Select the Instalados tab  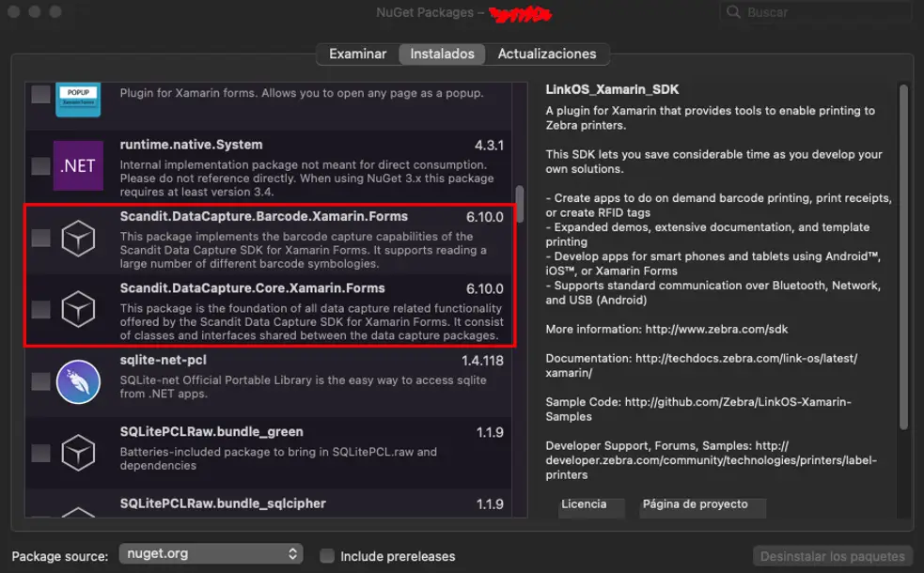pyautogui.click(x=442, y=54)
